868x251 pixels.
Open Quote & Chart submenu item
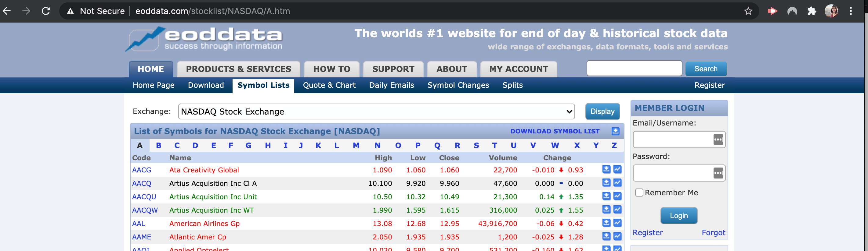pyautogui.click(x=329, y=85)
